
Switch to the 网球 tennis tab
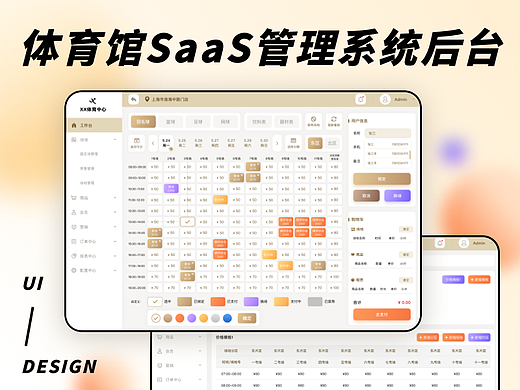[x=225, y=122]
